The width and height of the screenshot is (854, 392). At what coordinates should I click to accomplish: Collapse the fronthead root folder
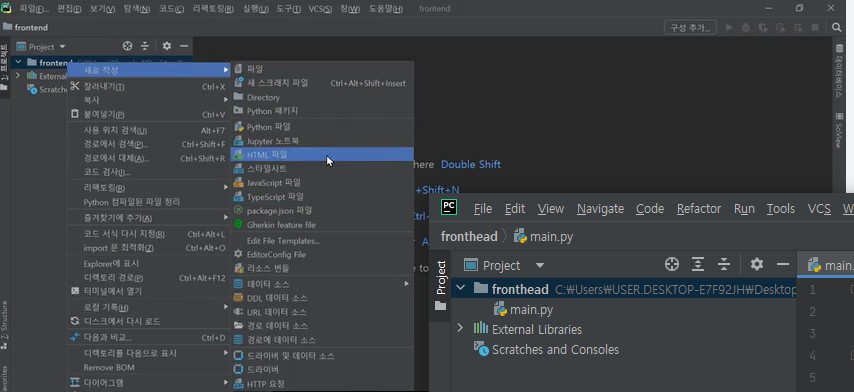pyautogui.click(x=461, y=288)
